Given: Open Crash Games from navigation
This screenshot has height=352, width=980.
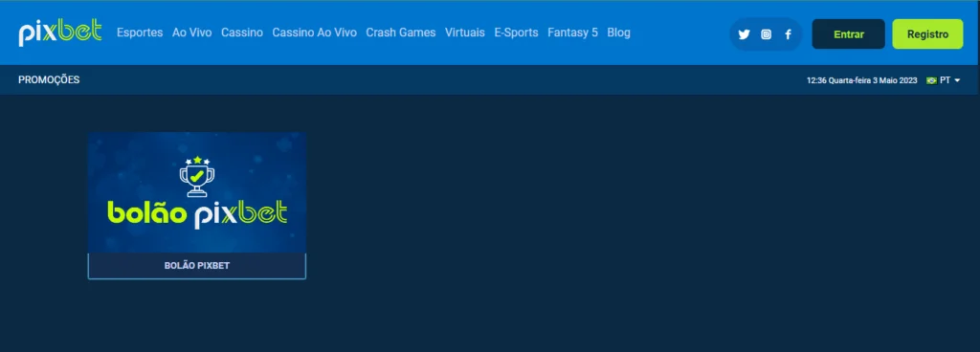Looking at the screenshot, I should 401,33.
